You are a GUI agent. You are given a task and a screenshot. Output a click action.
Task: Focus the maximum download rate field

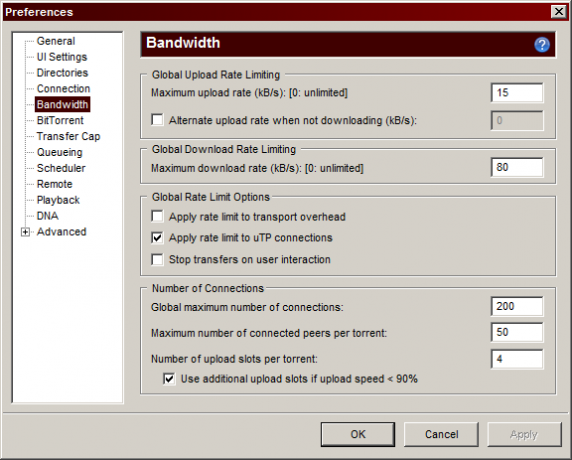[x=517, y=167]
